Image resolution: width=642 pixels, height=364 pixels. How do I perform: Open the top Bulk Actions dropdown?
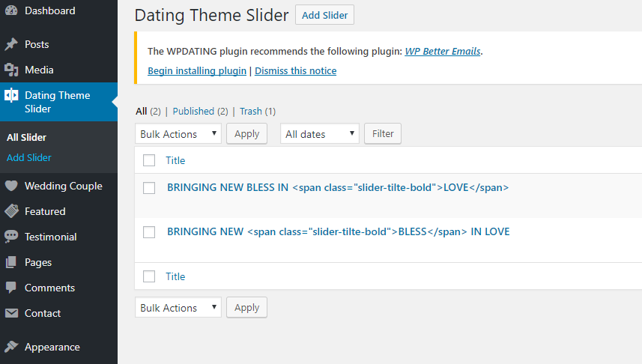(x=178, y=134)
